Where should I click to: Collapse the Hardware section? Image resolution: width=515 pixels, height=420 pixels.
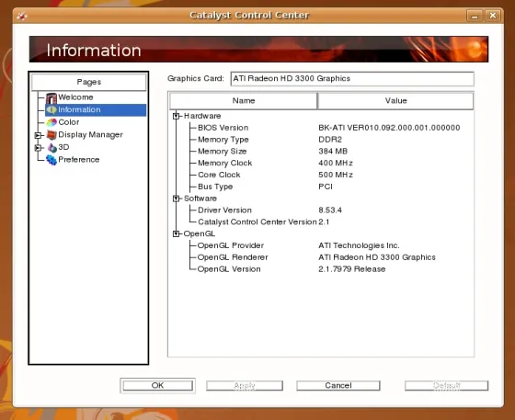[x=176, y=116]
